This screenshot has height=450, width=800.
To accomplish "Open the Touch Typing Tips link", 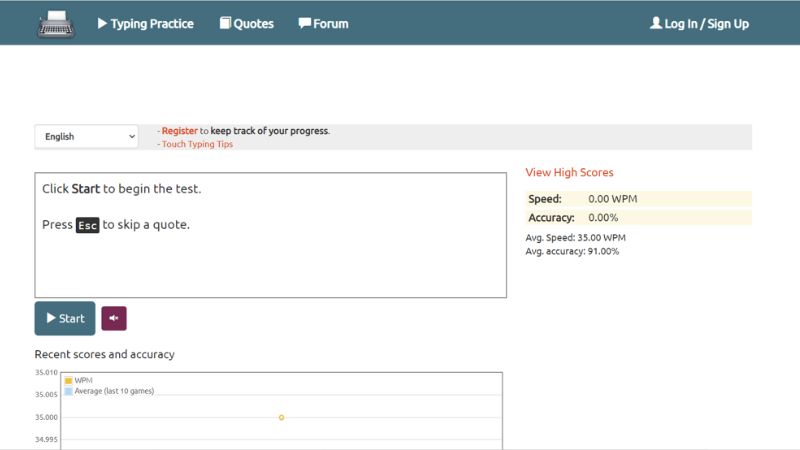I will pyautogui.click(x=197, y=144).
